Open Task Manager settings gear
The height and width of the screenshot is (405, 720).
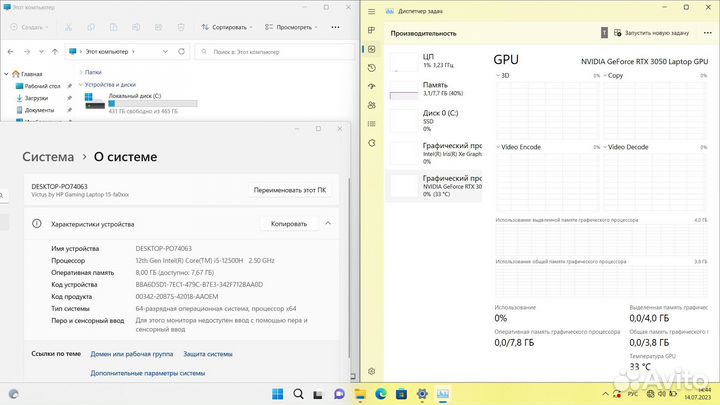pos(371,371)
